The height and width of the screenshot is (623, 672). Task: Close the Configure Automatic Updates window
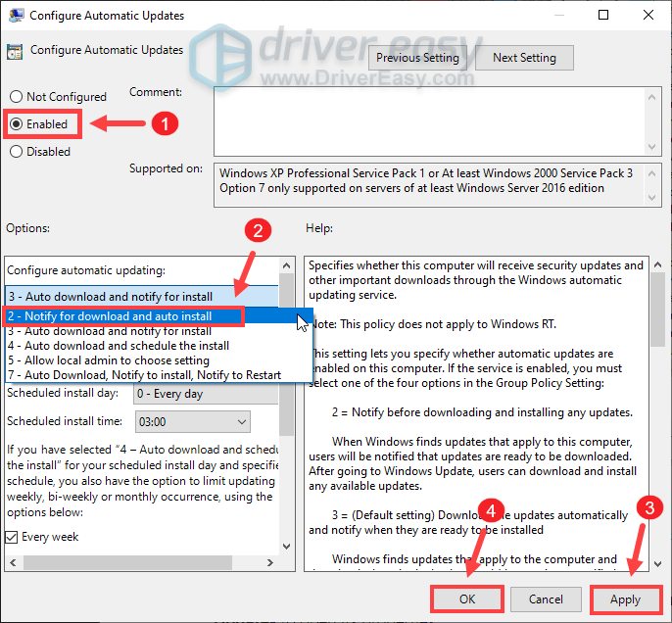coord(648,16)
